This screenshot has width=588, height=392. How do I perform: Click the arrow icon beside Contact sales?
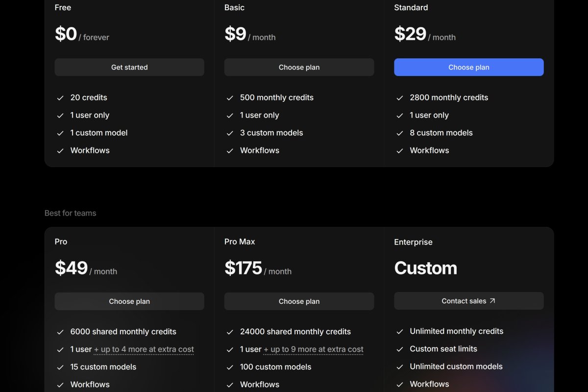492,301
